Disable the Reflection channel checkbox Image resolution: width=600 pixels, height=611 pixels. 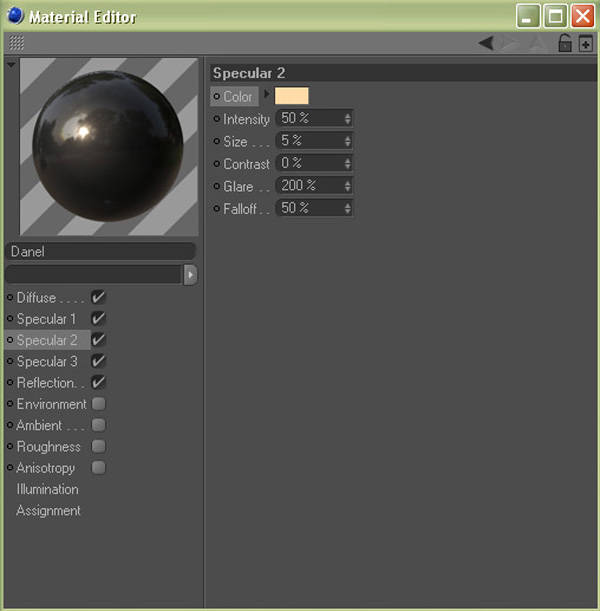pyautogui.click(x=98, y=383)
